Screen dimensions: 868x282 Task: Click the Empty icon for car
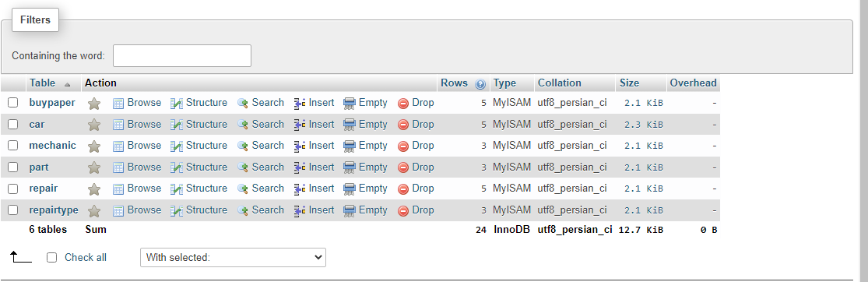pos(350,125)
